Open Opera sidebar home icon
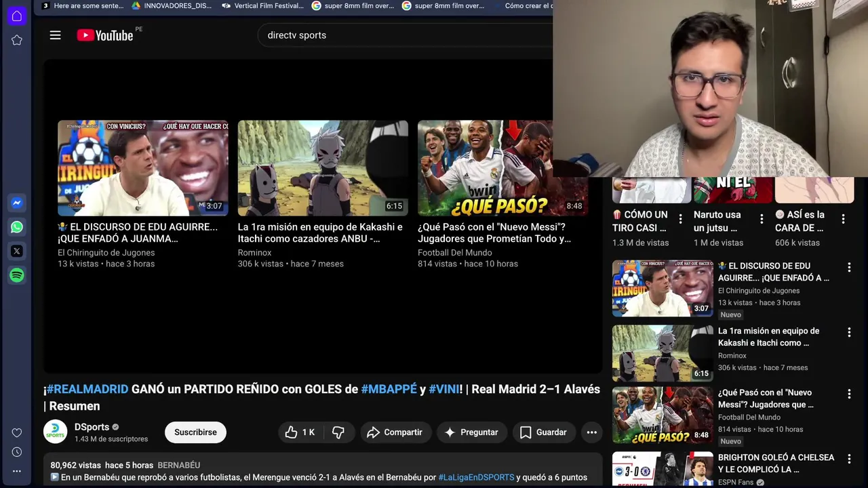Screen dimensions: 868x488 point(17,16)
